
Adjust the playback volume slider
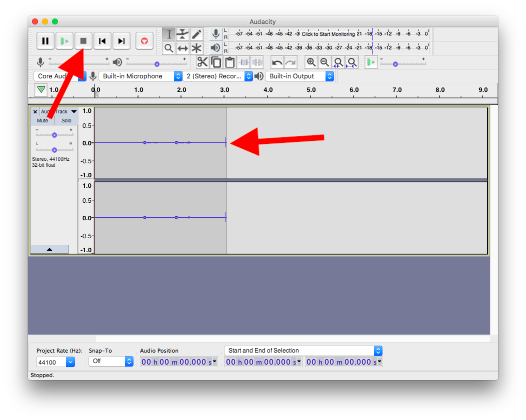click(156, 63)
